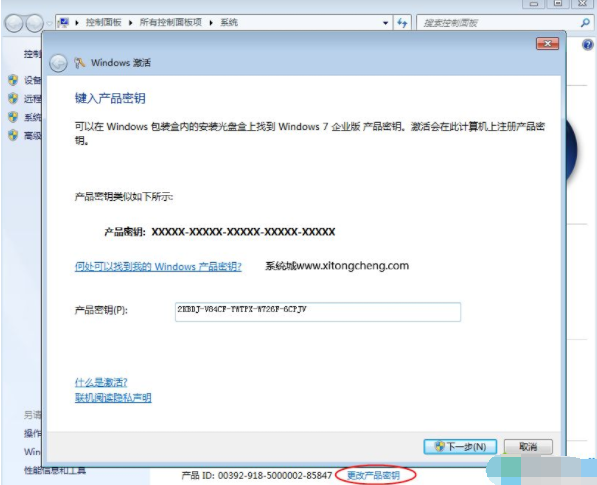Select 系统 breadcrumb in address bar
The height and width of the screenshot is (485, 597).
click(x=229, y=22)
